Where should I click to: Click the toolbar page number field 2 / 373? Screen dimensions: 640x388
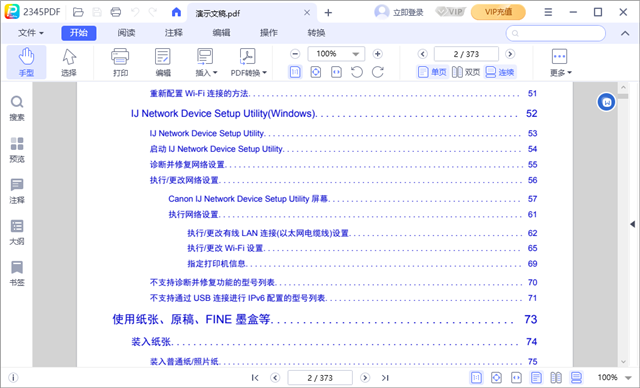466,54
